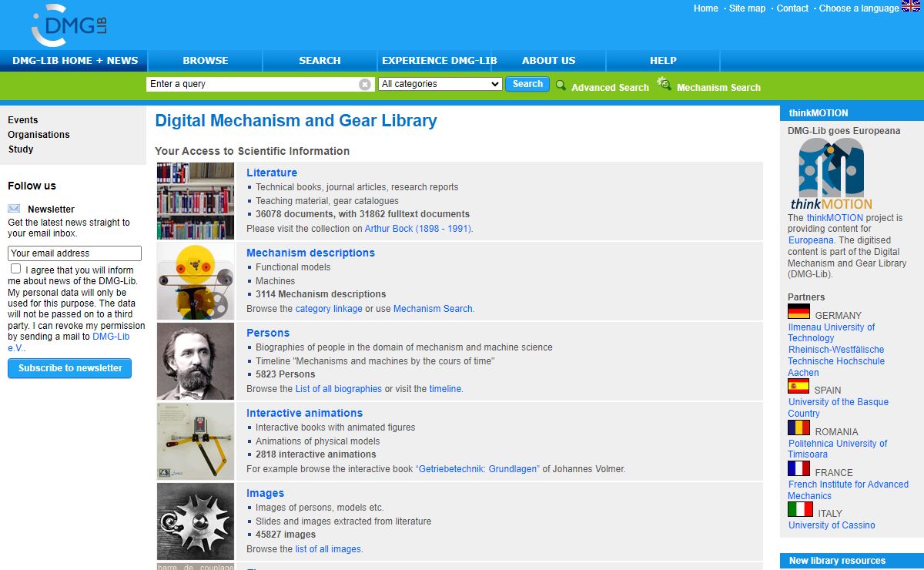
Task: Click the Spain flag icon
Action: click(798, 387)
